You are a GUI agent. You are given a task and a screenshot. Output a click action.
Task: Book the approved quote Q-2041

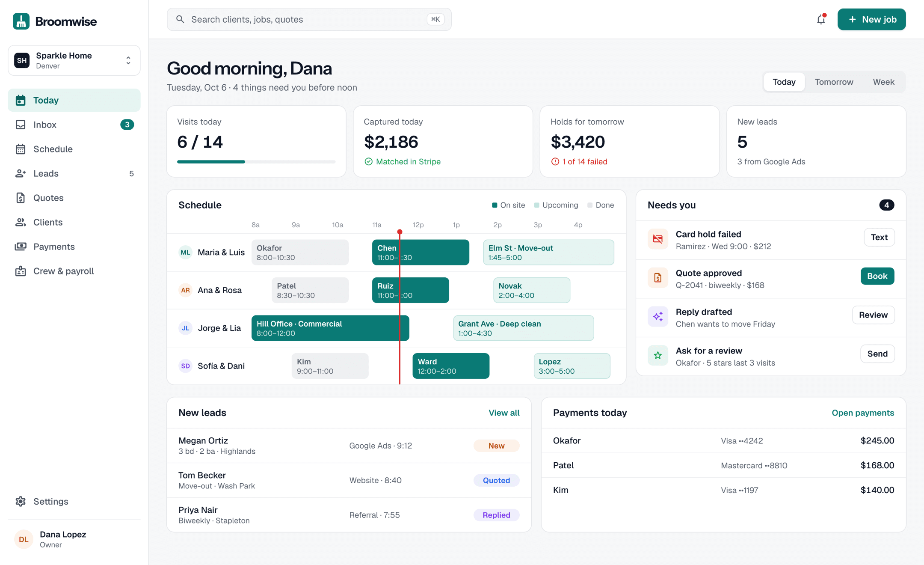click(x=877, y=276)
